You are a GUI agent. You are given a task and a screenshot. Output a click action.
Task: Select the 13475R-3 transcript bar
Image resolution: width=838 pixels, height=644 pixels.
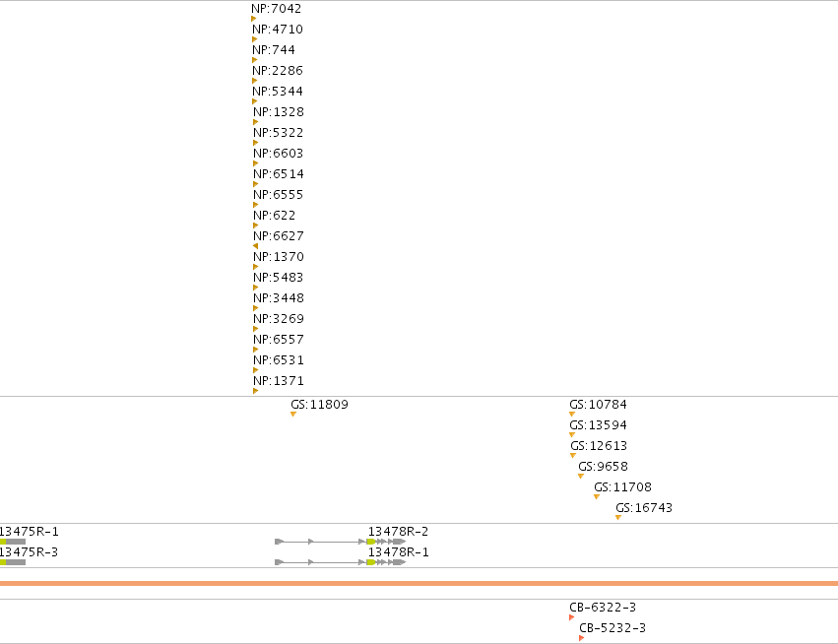[13, 562]
